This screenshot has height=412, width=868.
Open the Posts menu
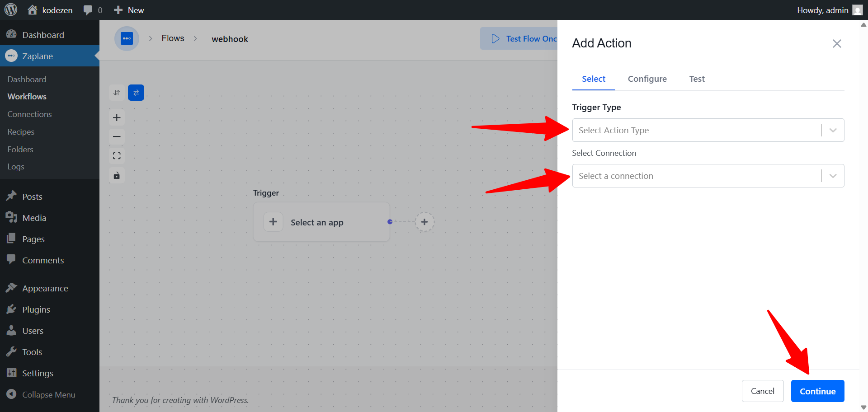[50, 197]
